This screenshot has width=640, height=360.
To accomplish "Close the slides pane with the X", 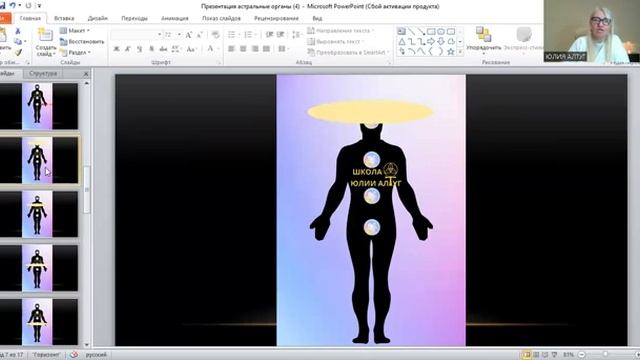I will point(86,74).
